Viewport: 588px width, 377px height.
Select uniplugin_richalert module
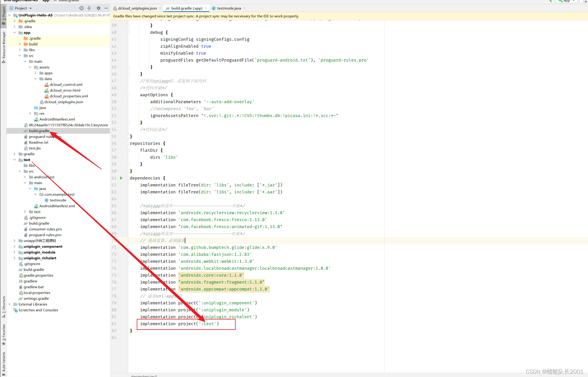tap(40, 258)
